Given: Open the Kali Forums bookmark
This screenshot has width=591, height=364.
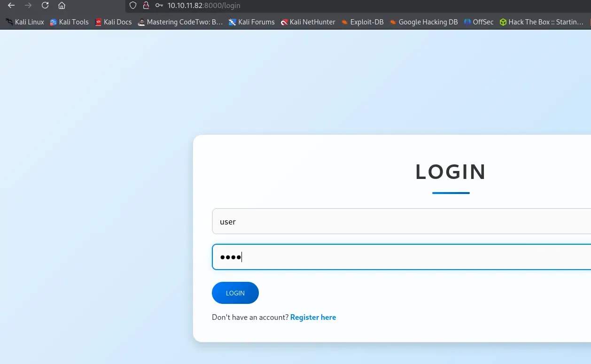Looking at the screenshot, I should [251, 22].
